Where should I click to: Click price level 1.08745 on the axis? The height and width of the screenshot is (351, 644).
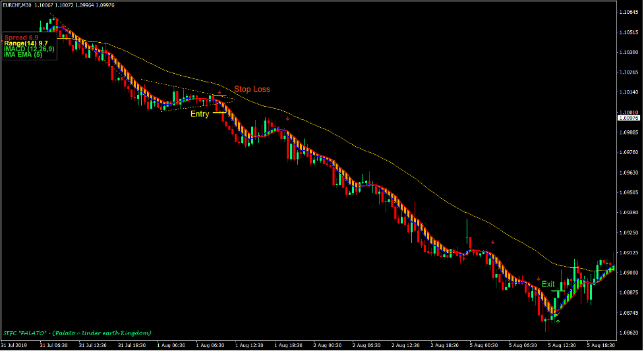tap(629, 313)
